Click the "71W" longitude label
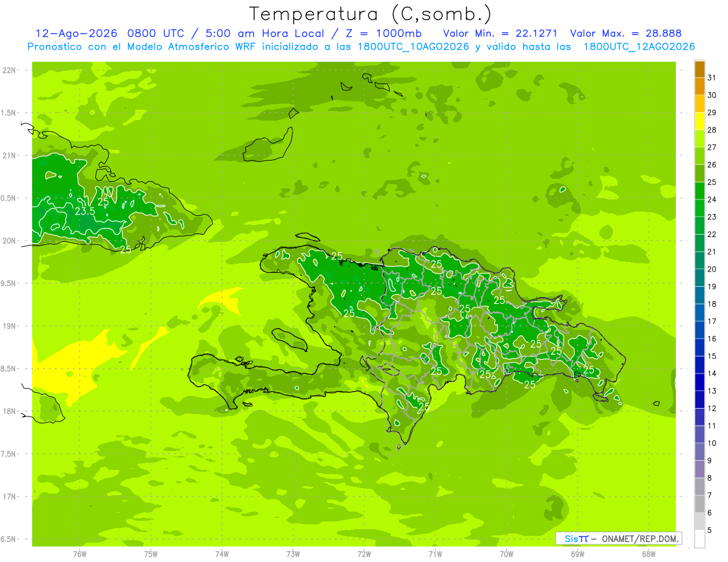Viewport: 728px width, 562px height. point(435,554)
